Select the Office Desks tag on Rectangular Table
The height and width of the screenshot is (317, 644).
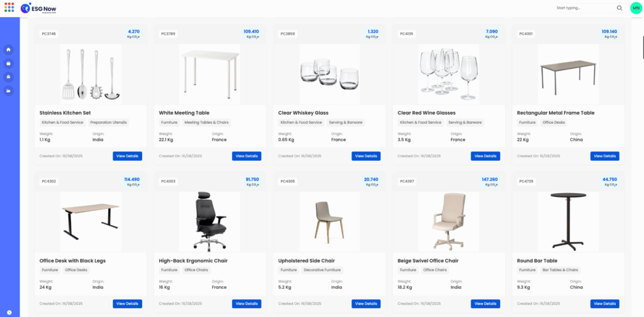tap(553, 123)
